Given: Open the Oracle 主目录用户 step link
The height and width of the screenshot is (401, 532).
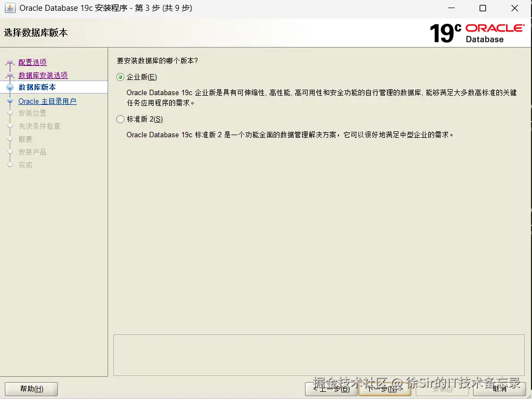Looking at the screenshot, I should point(48,101).
